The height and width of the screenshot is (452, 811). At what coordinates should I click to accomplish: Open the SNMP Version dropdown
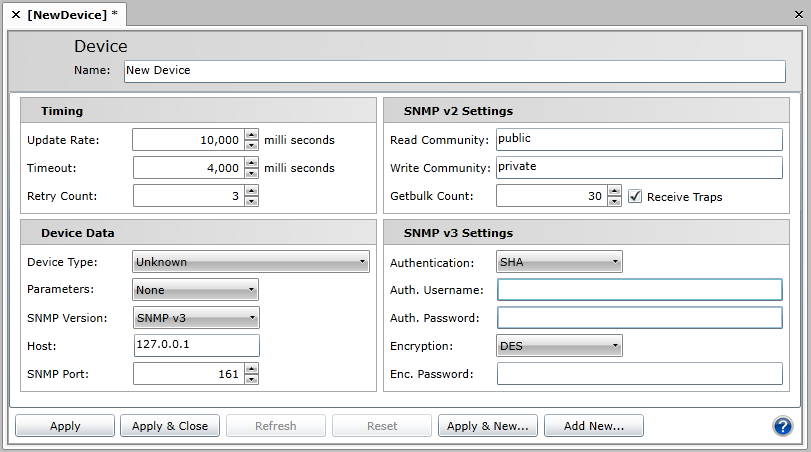[195, 318]
